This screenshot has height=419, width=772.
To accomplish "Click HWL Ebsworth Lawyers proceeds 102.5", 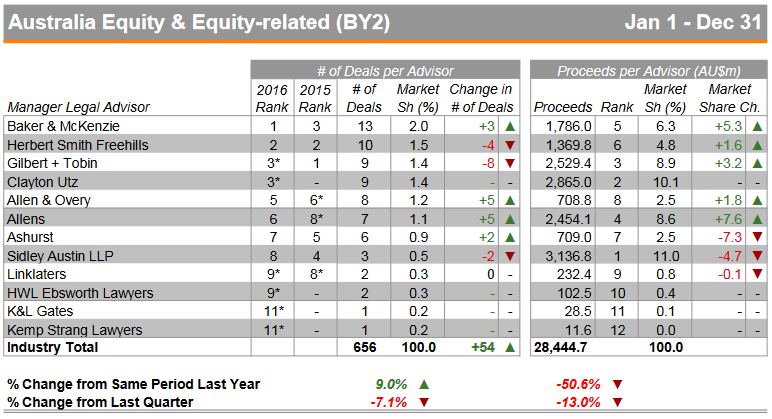I will click(574, 293).
